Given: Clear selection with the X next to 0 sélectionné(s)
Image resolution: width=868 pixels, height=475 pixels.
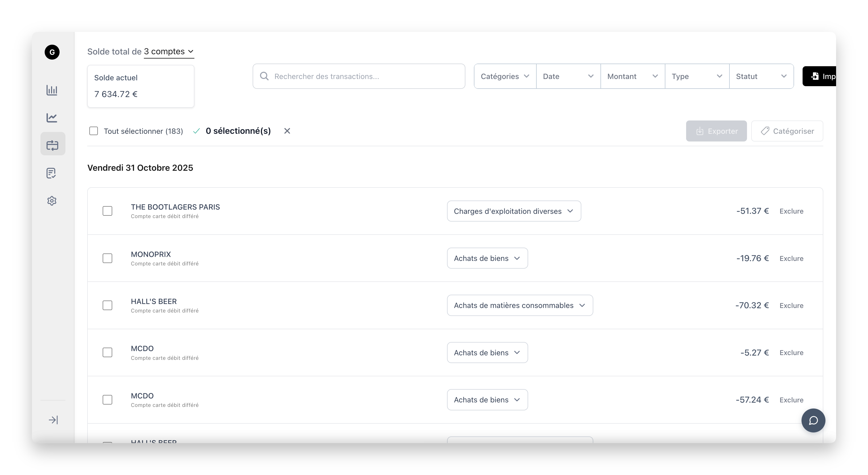Looking at the screenshot, I should [287, 131].
